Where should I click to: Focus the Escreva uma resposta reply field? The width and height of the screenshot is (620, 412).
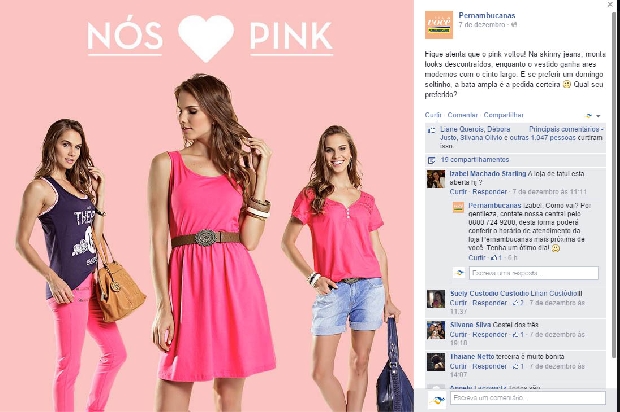click(x=534, y=273)
